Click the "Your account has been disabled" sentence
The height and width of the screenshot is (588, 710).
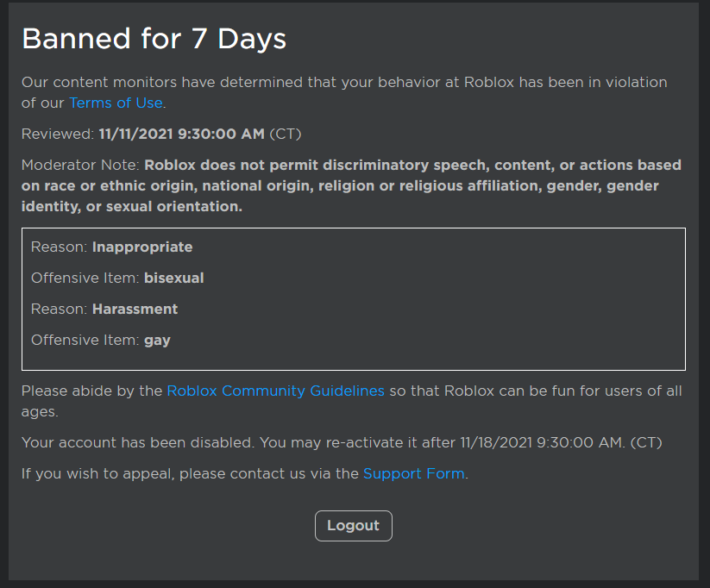(x=138, y=442)
